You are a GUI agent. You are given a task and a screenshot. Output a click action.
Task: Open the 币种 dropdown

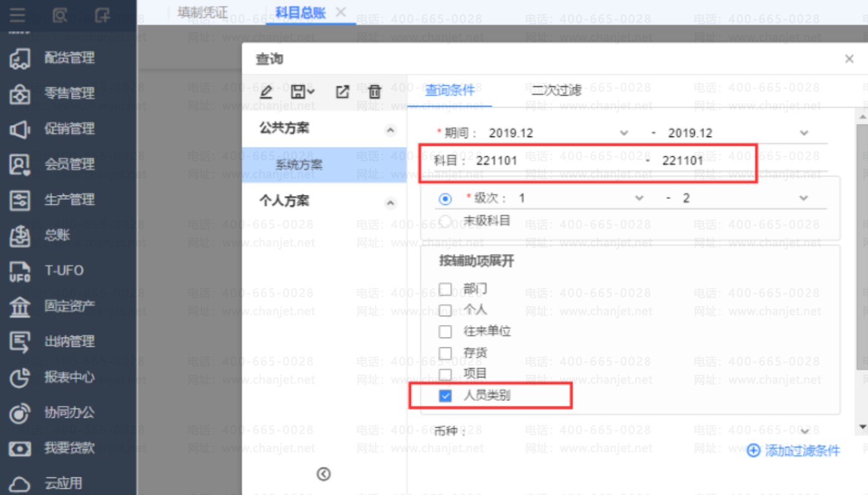804,431
